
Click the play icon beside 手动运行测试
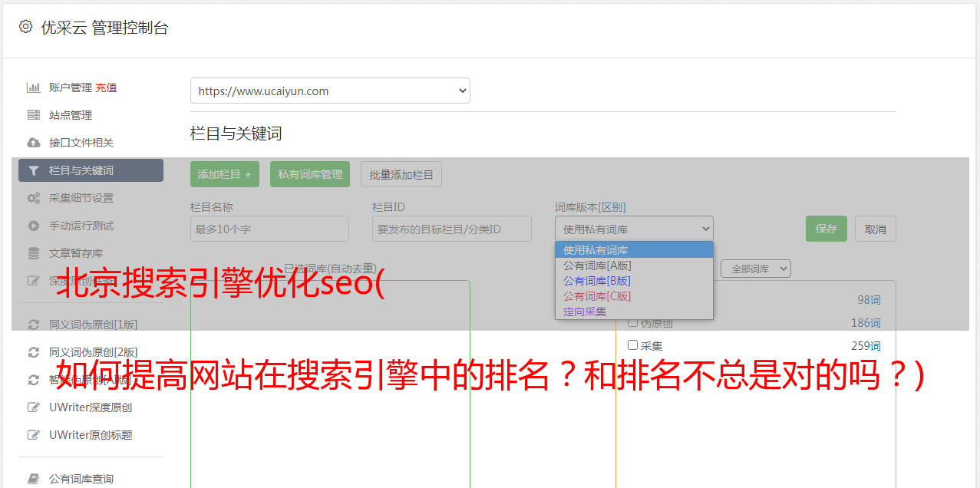coord(33,226)
